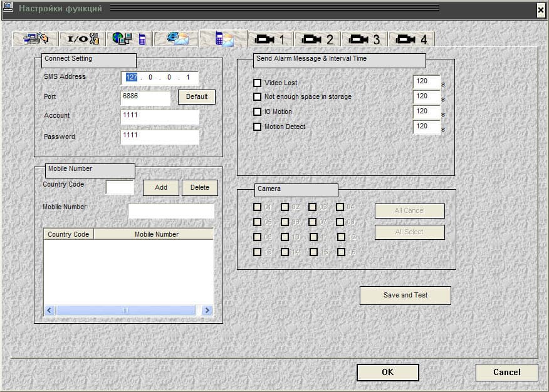Click the All Cancel button
The width and height of the screenshot is (549, 392).
point(410,211)
